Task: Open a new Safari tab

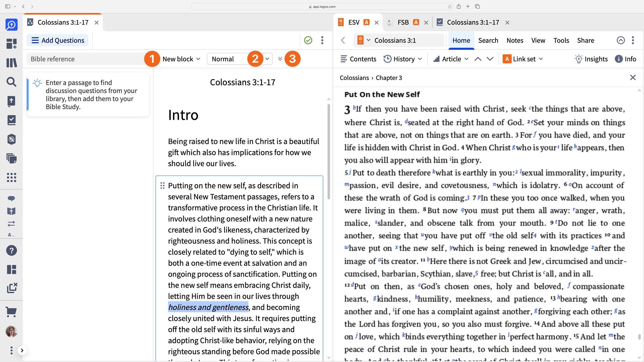Action: click(x=468, y=7)
